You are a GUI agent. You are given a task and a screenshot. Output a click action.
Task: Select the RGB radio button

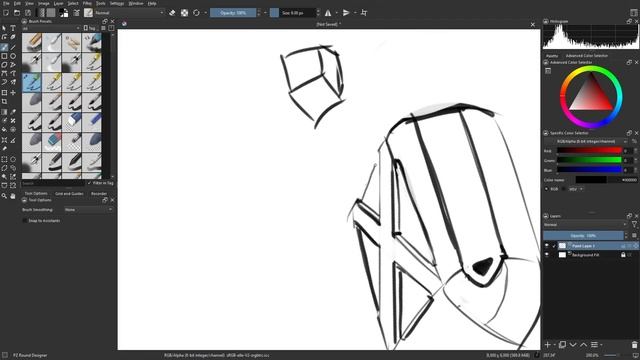pyautogui.click(x=547, y=189)
